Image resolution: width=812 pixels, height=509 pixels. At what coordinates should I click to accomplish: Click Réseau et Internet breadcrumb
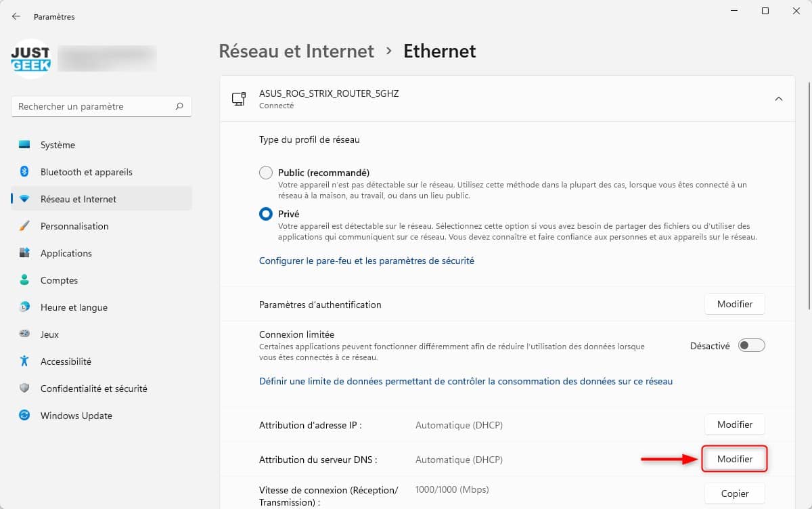coord(296,51)
